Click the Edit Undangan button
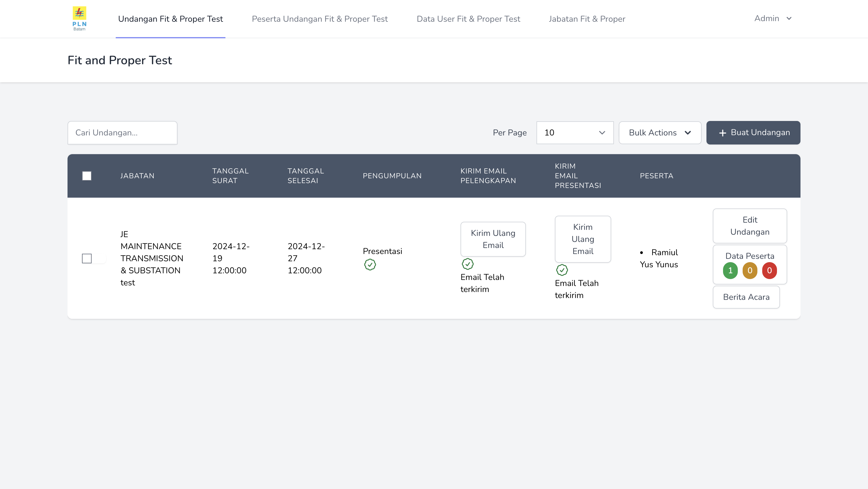This screenshot has height=489, width=868. click(749, 226)
